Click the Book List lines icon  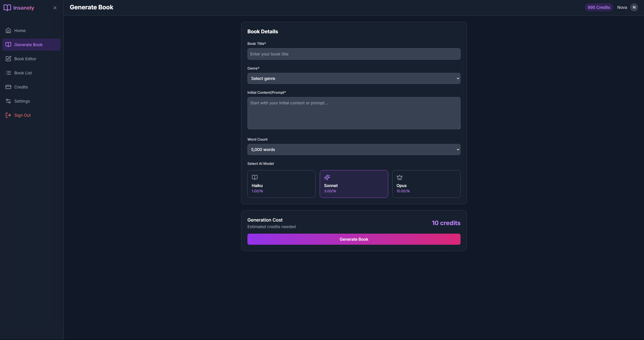(8, 73)
